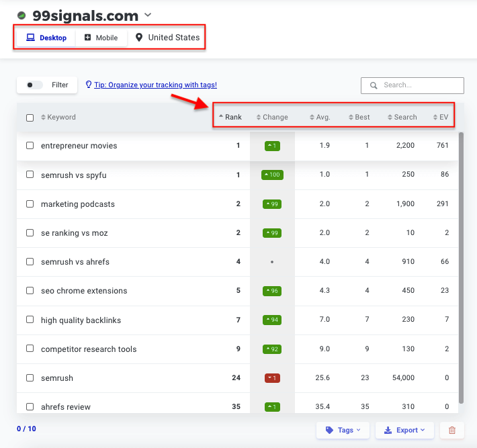
Task: Check the marketing podcasts checkbox
Action: (30, 204)
